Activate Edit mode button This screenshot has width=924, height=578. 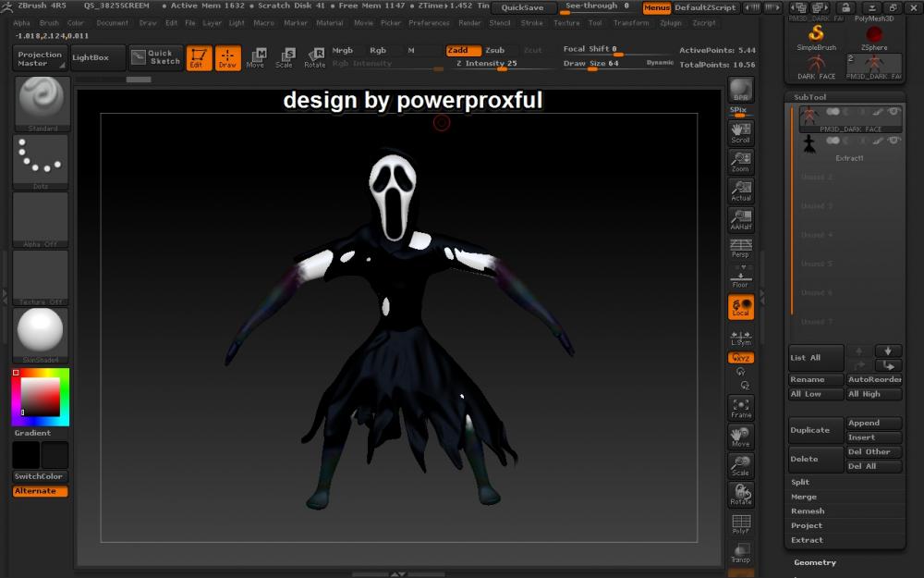point(200,57)
